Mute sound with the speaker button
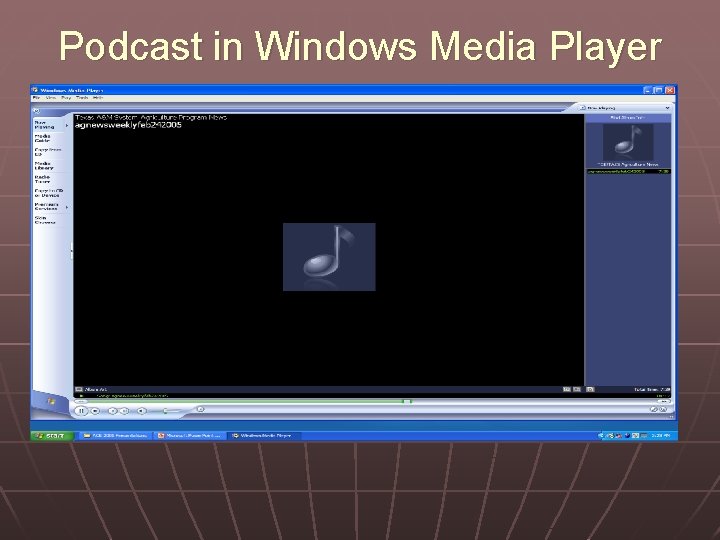Screen dimensions: 720x540 [142, 411]
